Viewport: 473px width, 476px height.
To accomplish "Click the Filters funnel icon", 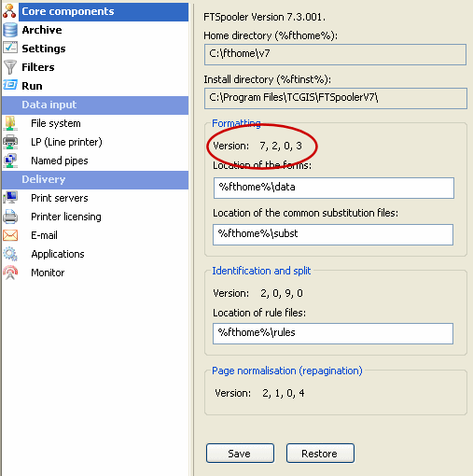I will (10, 67).
